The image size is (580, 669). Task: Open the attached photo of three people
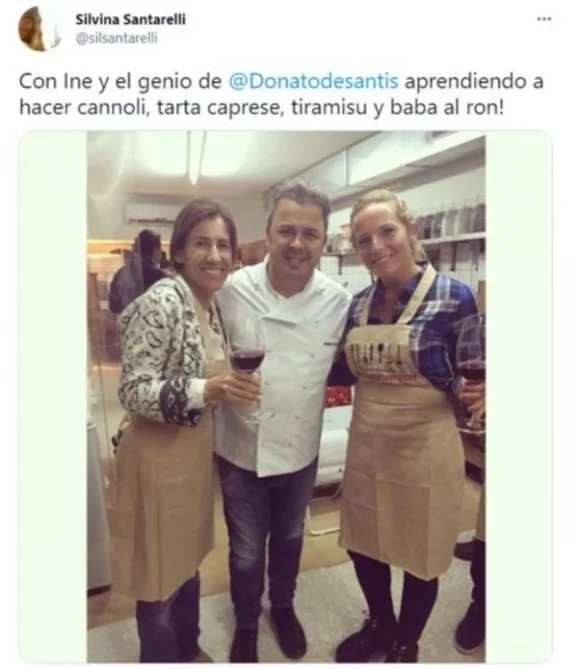tap(286, 397)
